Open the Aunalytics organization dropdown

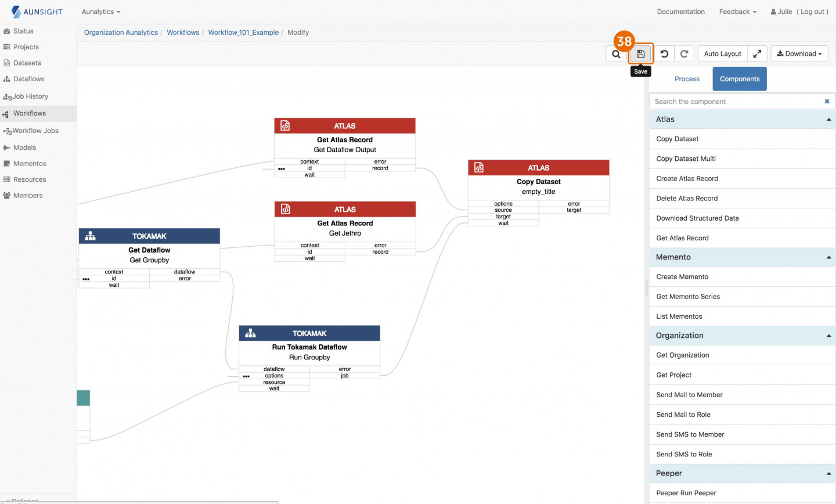101,12
